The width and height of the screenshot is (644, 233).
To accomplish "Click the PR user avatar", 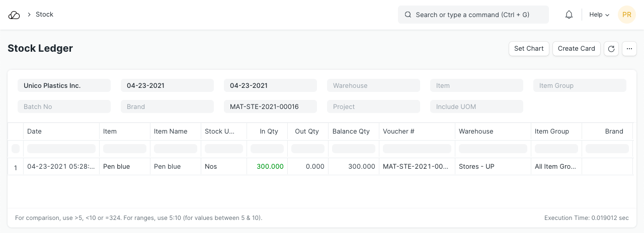I will click(x=627, y=15).
